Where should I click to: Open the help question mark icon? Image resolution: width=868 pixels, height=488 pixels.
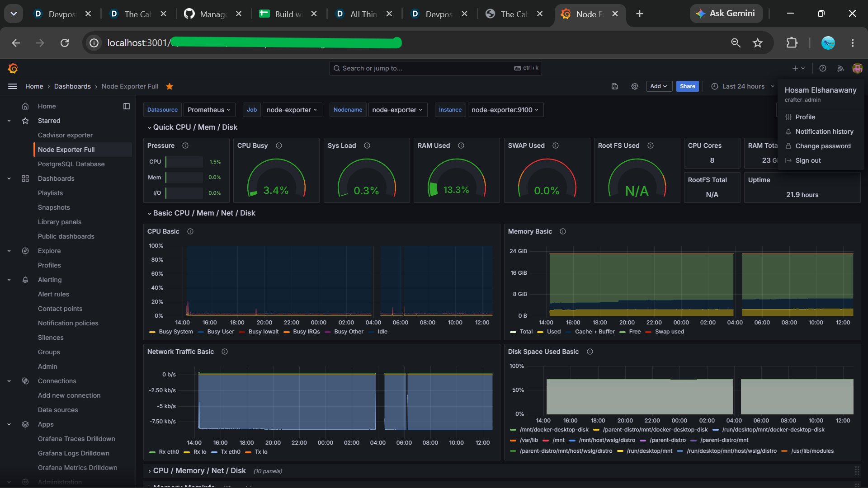tap(823, 68)
